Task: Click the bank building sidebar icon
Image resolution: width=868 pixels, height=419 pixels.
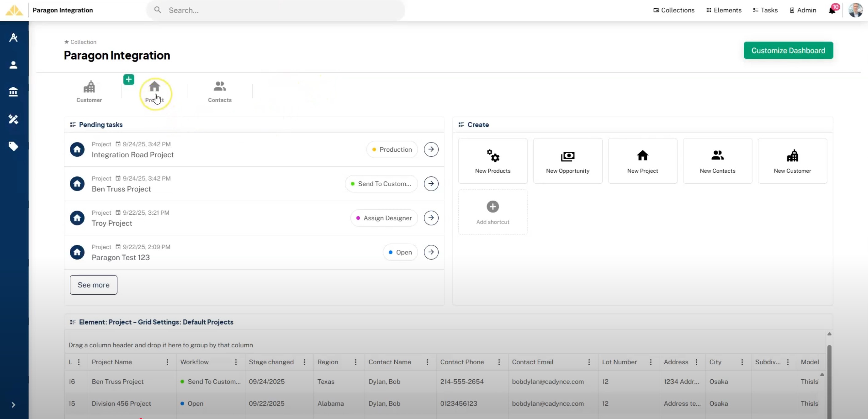Action: tap(13, 92)
